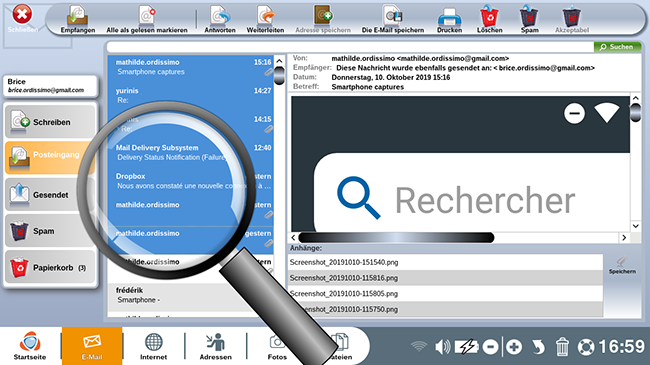Click the Empfangen receive mail icon
Screen dimensions: 650x365
78,19
